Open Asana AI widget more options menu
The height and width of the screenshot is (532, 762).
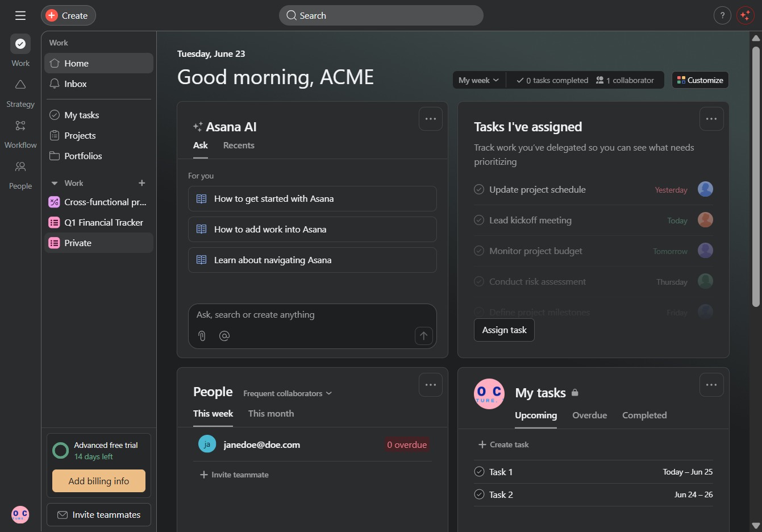tap(431, 119)
